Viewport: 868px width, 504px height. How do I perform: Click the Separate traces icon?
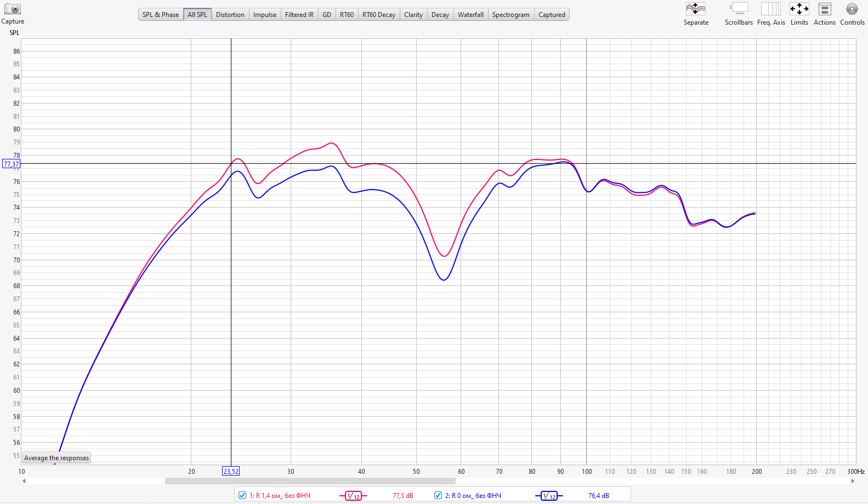695,9
